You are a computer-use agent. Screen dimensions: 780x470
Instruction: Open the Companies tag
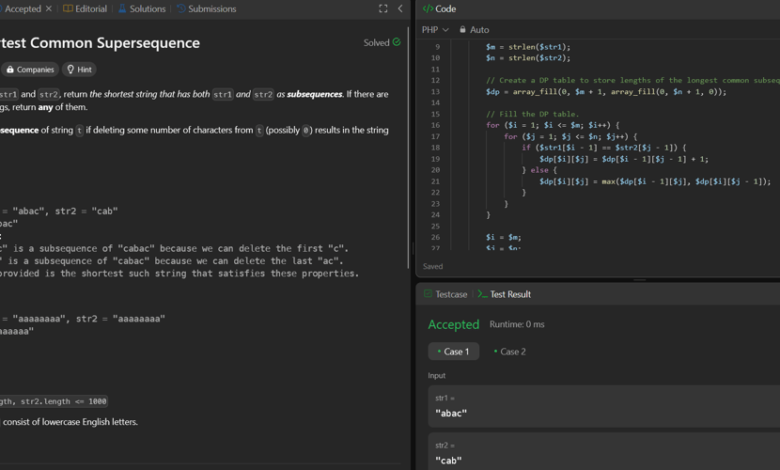click(30, 69)
